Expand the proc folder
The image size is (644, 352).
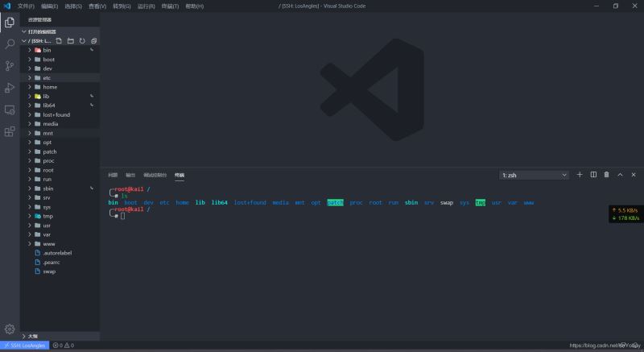[60, 161]
